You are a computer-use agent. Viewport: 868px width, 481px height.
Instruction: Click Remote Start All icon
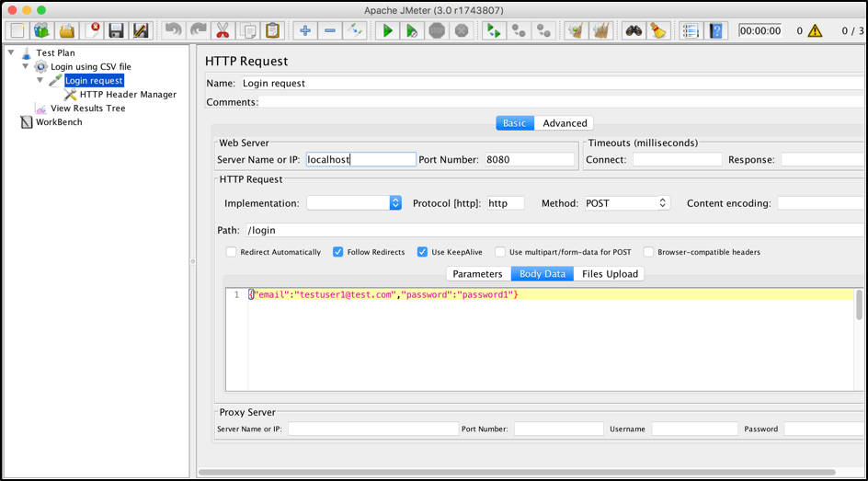(x=494, y=30)
